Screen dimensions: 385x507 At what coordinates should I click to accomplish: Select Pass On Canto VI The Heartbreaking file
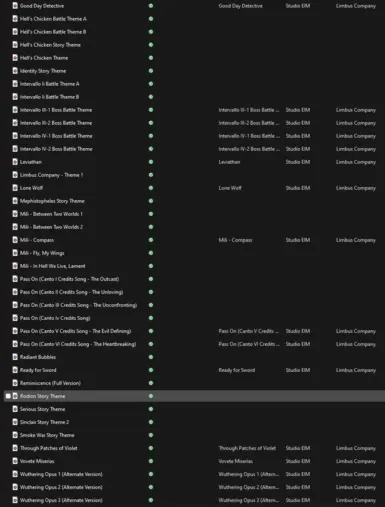(78, 344)
